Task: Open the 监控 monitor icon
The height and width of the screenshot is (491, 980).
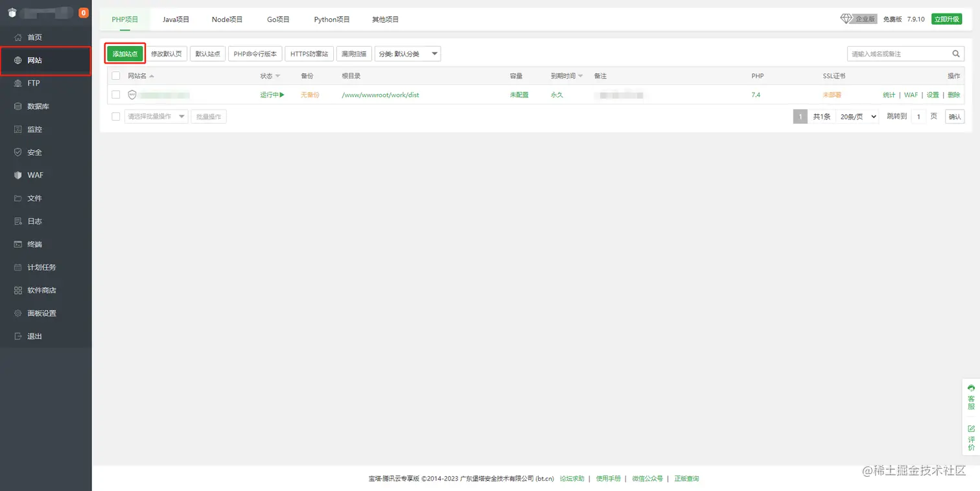Action: [18, 129]
